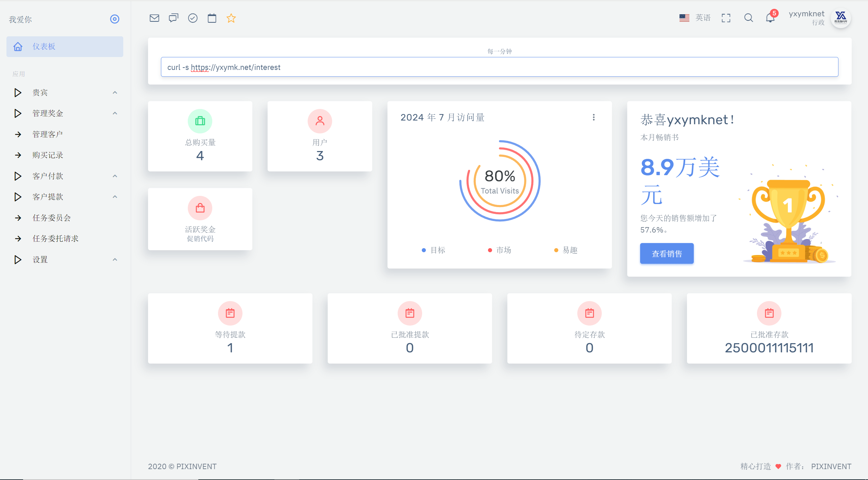Open the search magnifier icon
The height and width of the screenshot is (480, 868).
click(x=748, y=18)
